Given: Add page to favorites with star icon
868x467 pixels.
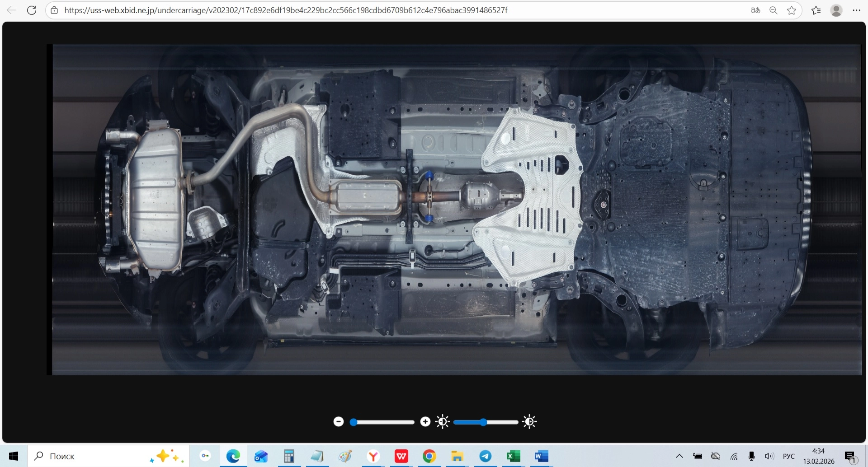Looking at the screenshot, I should coord(792,10).
